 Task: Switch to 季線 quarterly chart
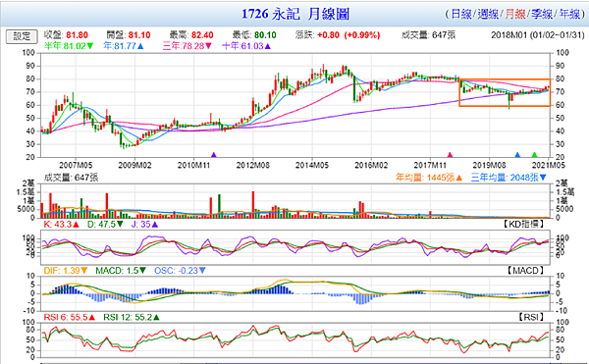click(542, 15)
